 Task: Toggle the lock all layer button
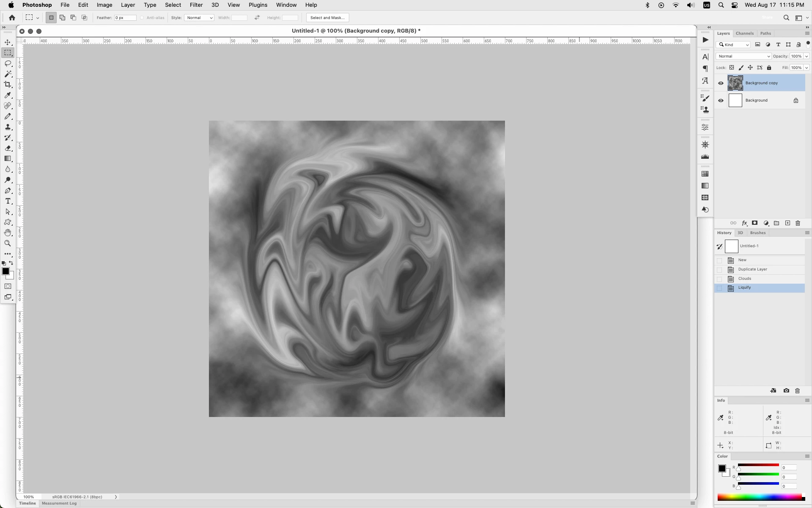point(769,68)
